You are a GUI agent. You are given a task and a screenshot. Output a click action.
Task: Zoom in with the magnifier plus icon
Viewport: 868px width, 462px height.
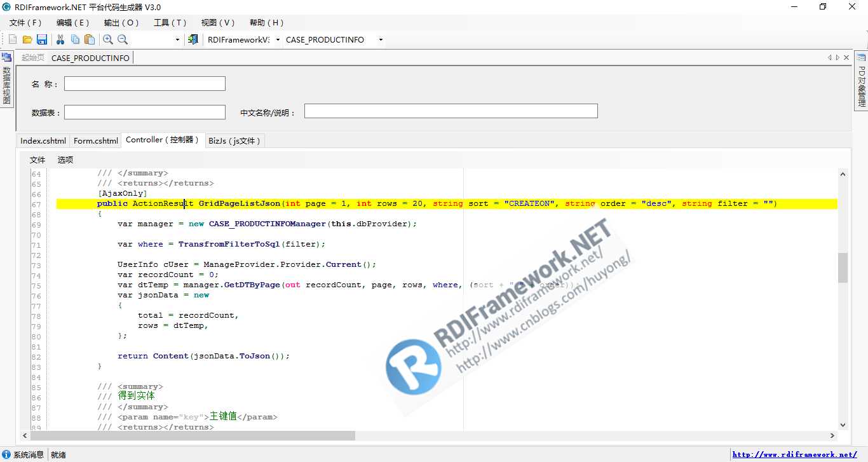pos(108,39)
